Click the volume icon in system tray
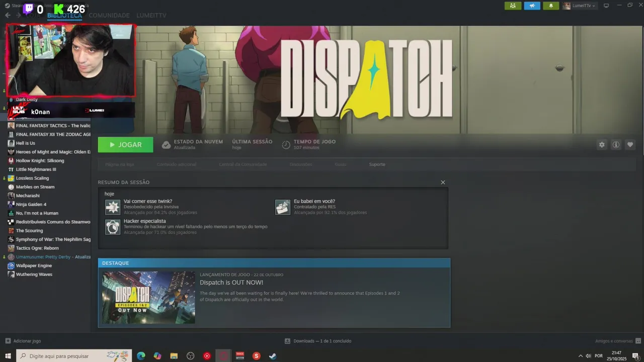Viewport: 644px width, 362px height. (589, 356)
